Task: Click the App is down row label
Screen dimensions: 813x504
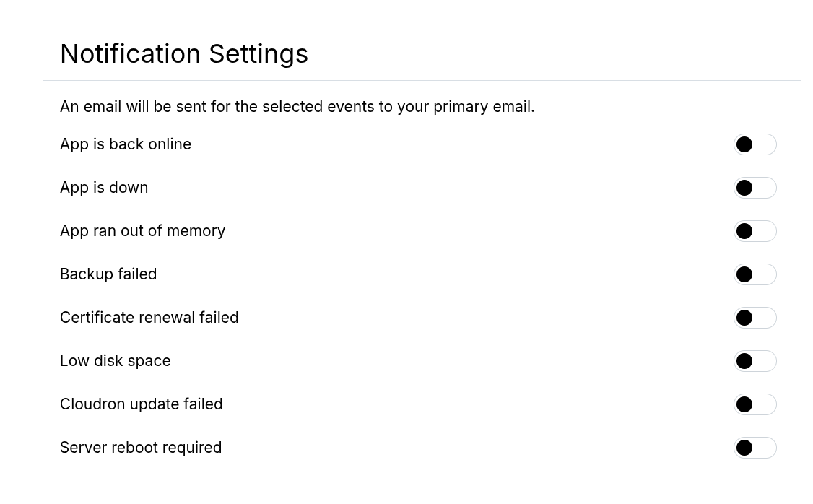Action: 103,187
